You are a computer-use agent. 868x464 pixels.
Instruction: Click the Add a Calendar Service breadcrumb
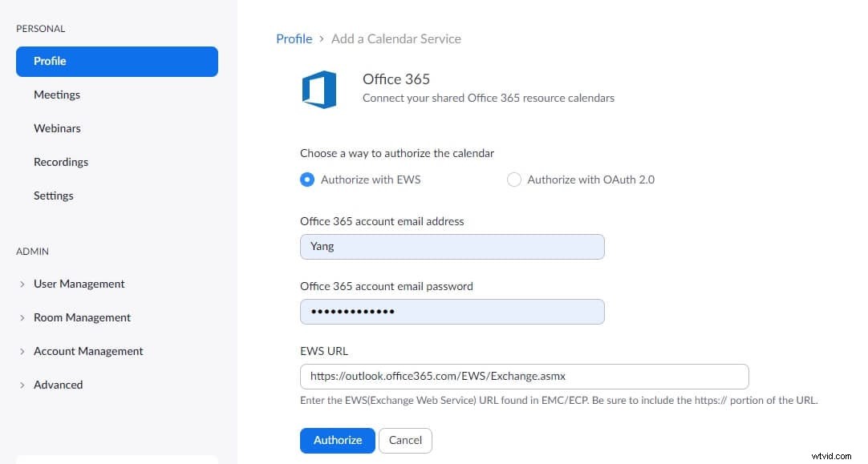pos(395,38)
